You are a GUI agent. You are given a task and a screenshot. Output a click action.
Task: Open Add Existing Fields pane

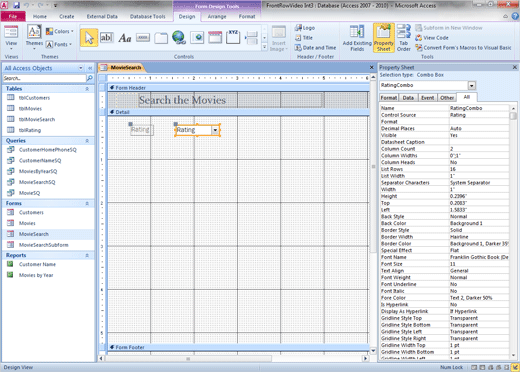pyautogui.click(x=357, y=38)
